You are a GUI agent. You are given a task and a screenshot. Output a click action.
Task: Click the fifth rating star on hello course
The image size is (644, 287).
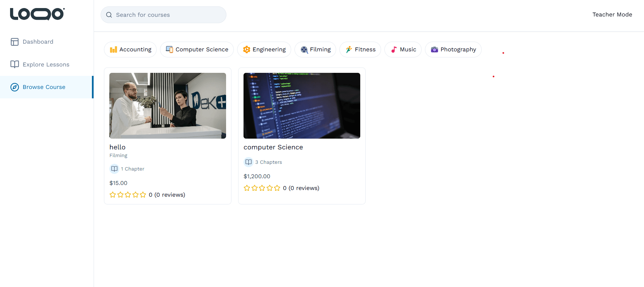pos(143,195)
